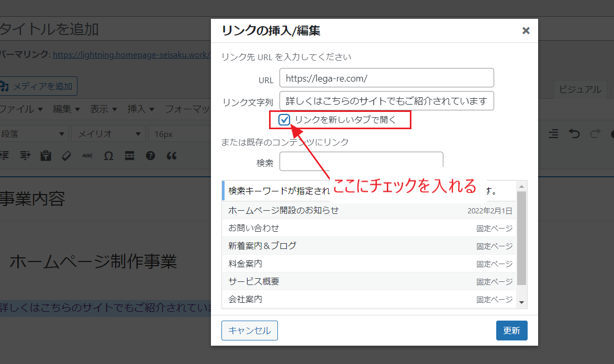Click the paste as text clipboard icon
614x364 pixels.
(x=46, y=156)
